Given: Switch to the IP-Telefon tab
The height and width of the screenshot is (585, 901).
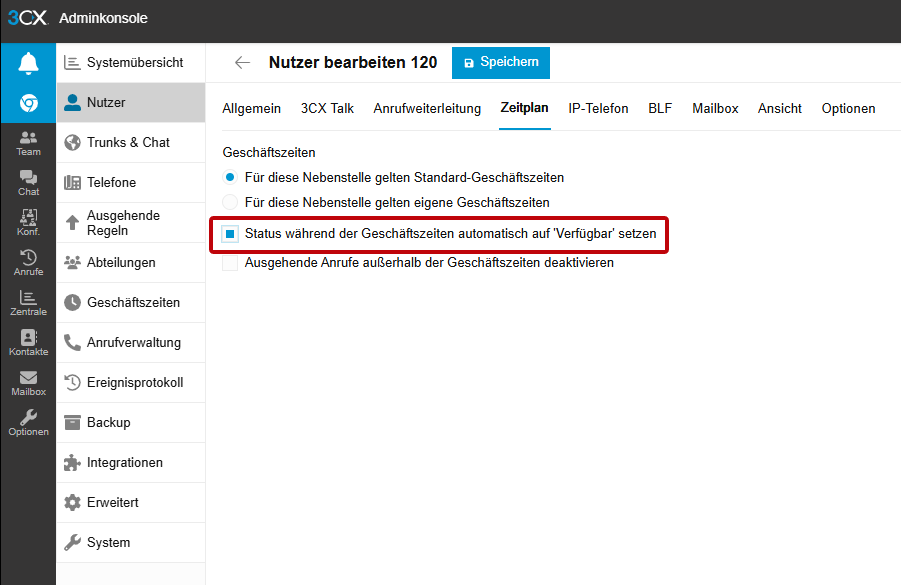Looking at the screenshot, I should (x=598, y=109).
